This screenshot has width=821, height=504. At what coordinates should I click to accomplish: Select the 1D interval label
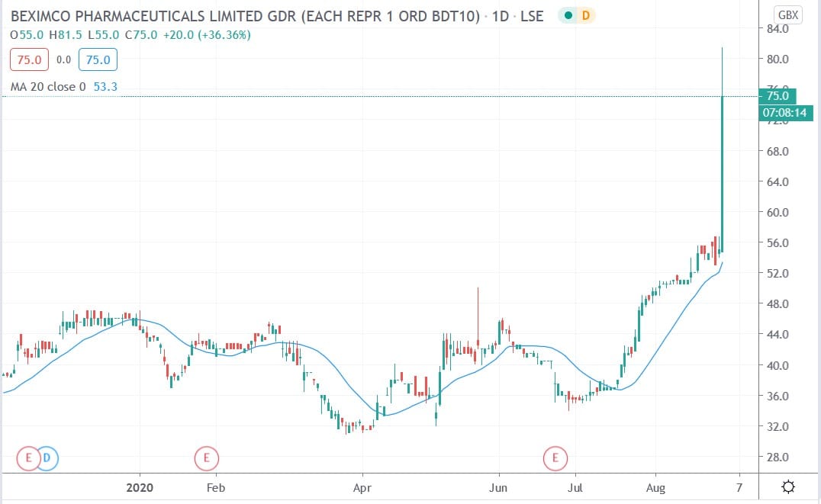coord(501,16)
